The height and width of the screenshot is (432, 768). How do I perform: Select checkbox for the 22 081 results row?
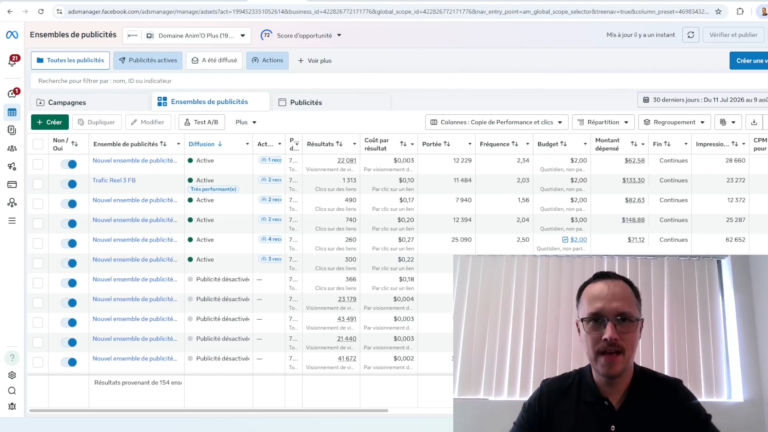pyautogui.click(x=38, y=164)
